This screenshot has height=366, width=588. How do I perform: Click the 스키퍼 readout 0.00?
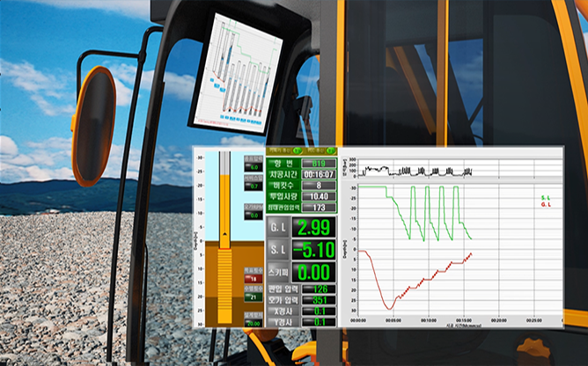click(313, 272)
